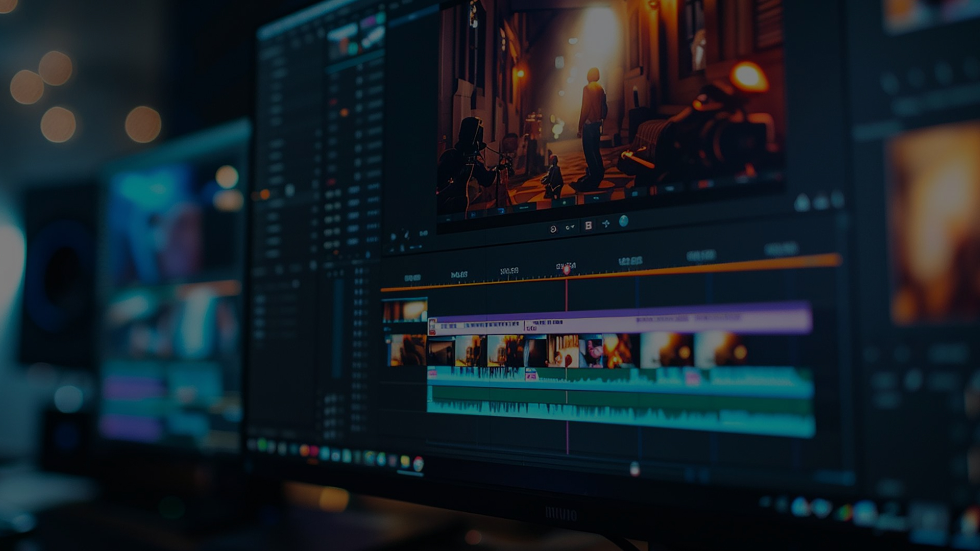Select the small clip thumbnail above the filmstrip's left end
This screenshot has height=551, width=980.
point(405,310)
